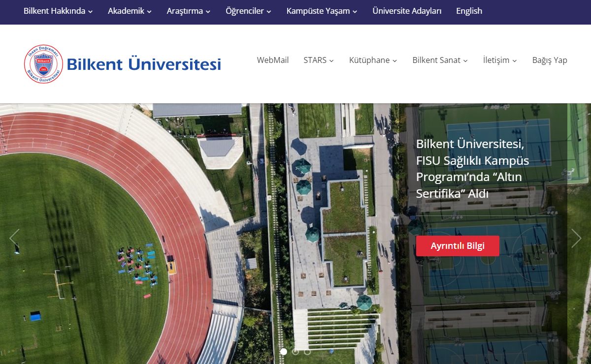The image size is (591, 364).
Task: Click the Ayrıntılı Bilgi button
Action: click(458, 246)
